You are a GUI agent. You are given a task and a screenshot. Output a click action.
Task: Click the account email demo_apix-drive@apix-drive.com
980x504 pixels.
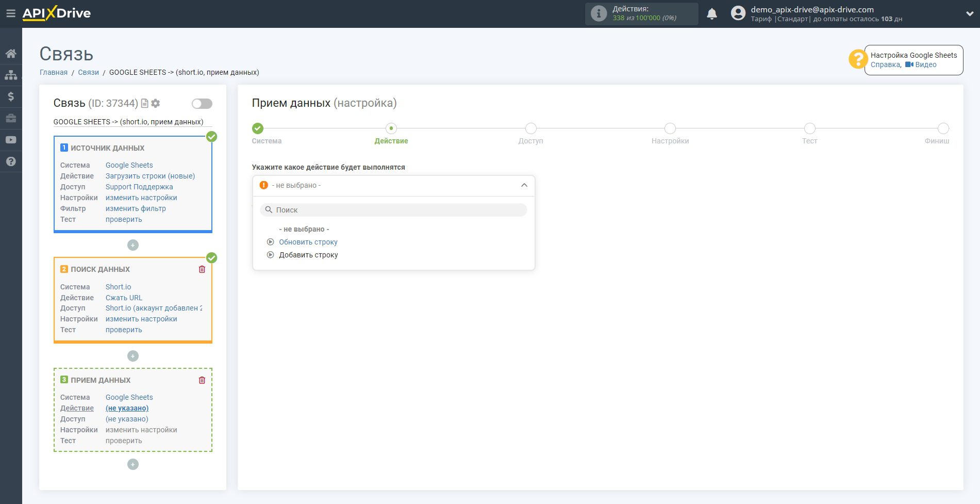coord(812,9)
